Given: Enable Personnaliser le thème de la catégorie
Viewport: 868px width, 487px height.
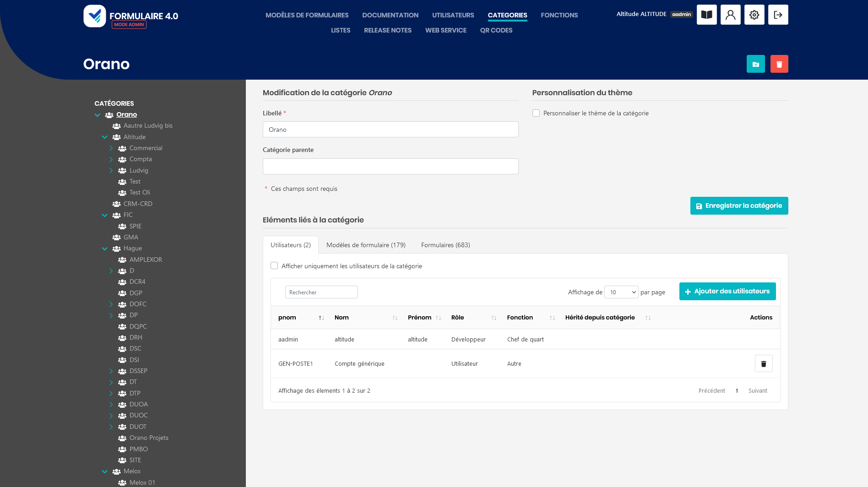Looking at the screenshot, I should pos(536,113).
